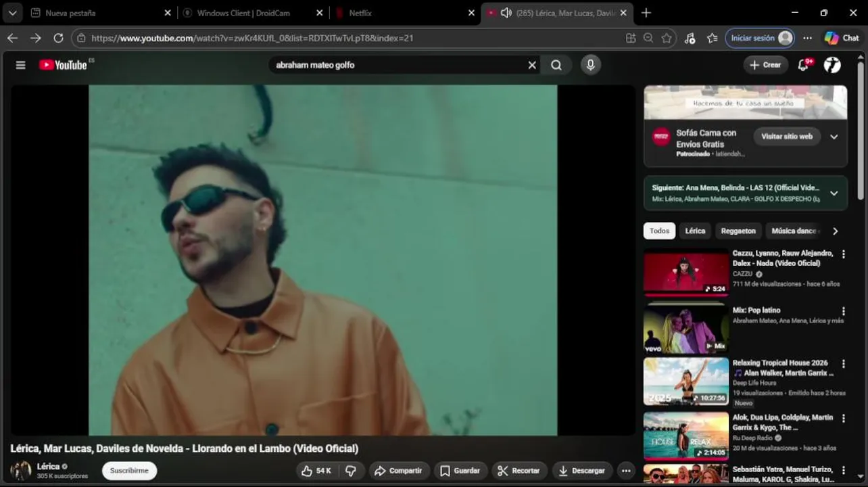Viewport: 868px width, 487px height.
Task: Click Visitar sitio web ad button
Action: (787, 137)
